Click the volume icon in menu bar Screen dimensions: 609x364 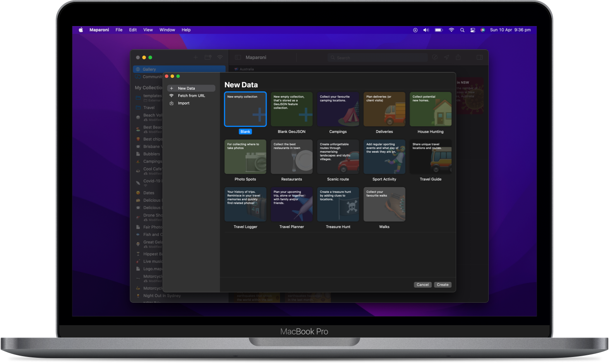(426, 30)
